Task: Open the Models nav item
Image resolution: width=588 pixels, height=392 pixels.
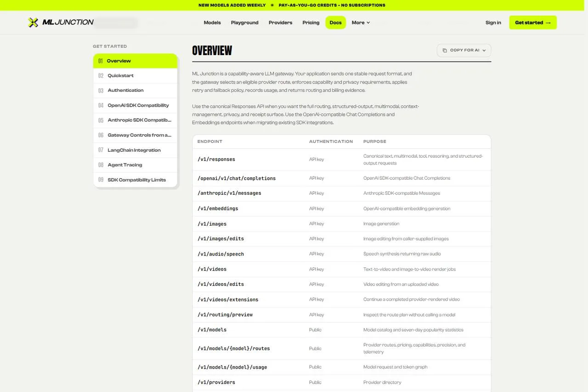Action: pos(212,23)
